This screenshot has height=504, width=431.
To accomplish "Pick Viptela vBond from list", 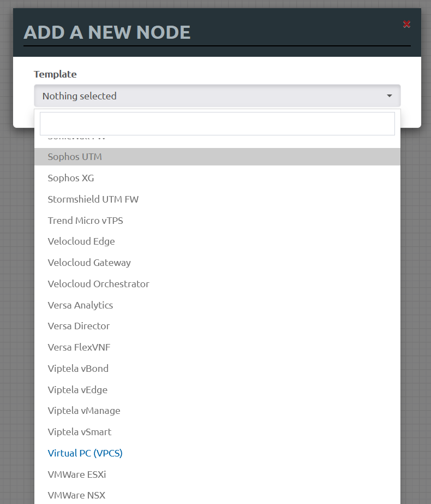I will pyautogui.click(x=217, y=369).
